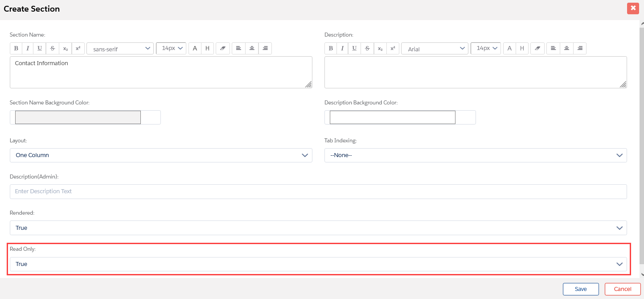Open the Tab Indexing dropdown
Viewport: 644px width, 299px height.
476,155
